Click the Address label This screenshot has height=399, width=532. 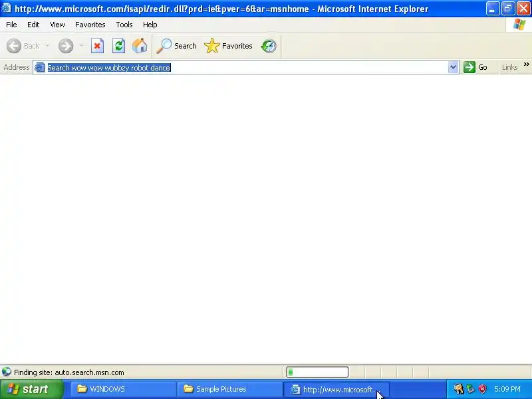click(16, 67)
